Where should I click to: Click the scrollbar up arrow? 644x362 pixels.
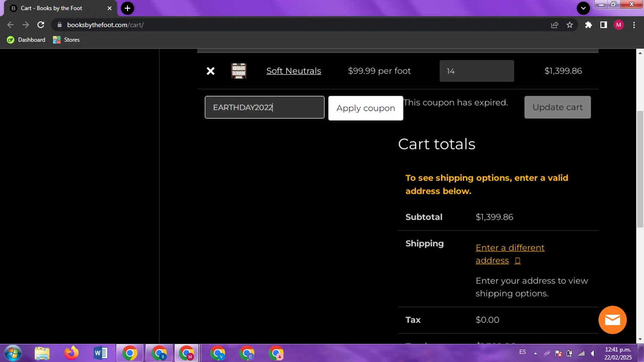click(640, 53)
